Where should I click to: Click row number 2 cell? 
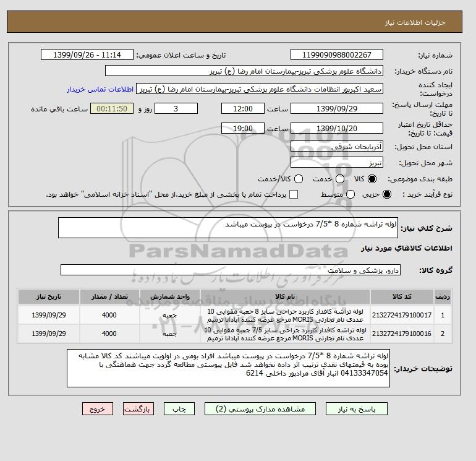click(x=443, y=334)
